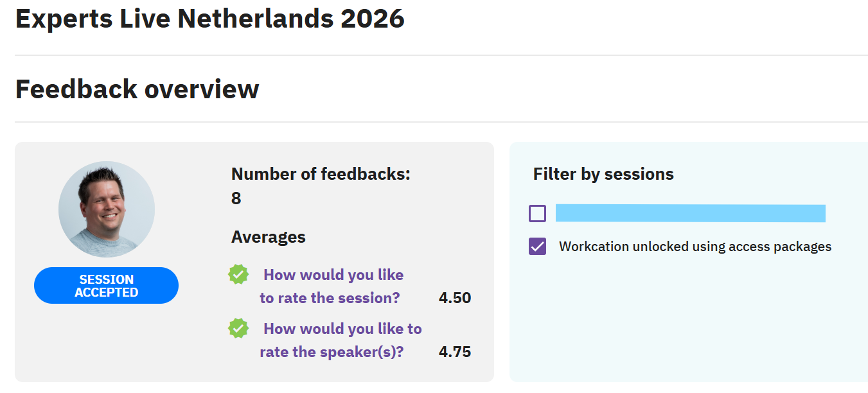The height and width of the screenshot is (393, 868).
Task: Click the Feedback overview heading
Action: coord(137,89)
